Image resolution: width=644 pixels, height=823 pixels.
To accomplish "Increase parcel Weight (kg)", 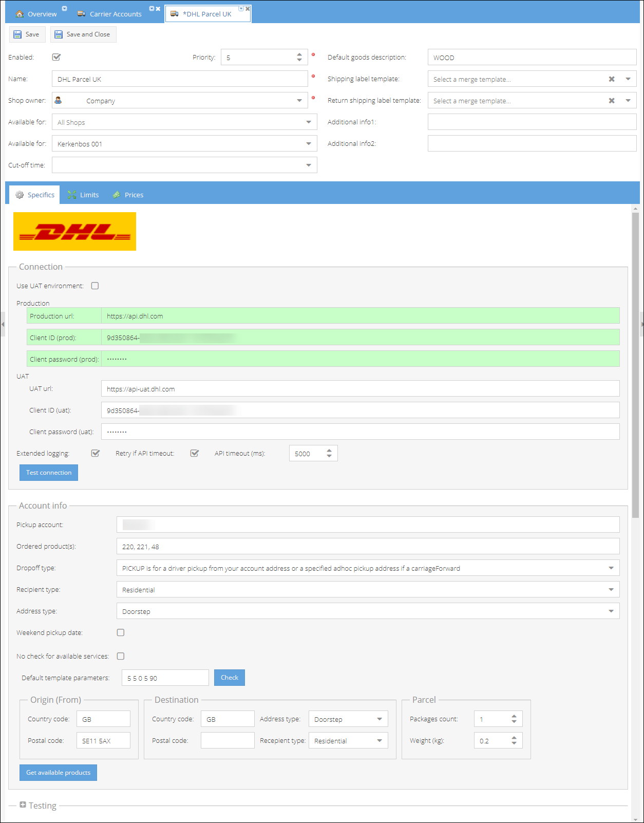I will click(514, 738).
